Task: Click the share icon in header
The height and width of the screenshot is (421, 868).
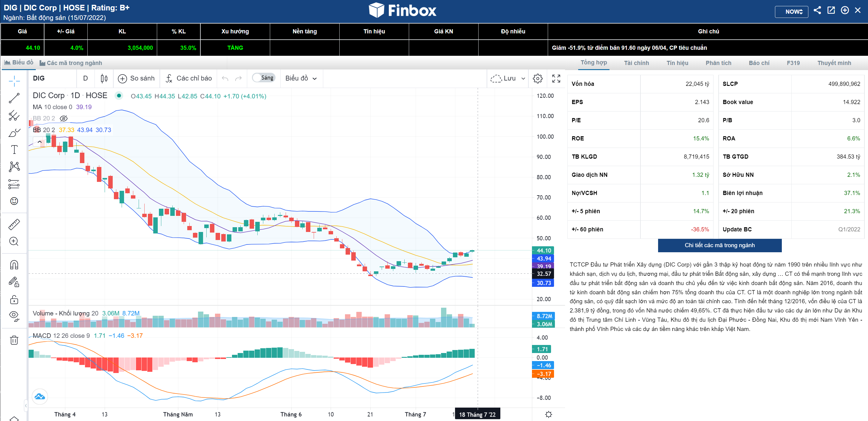Action: 817,10
